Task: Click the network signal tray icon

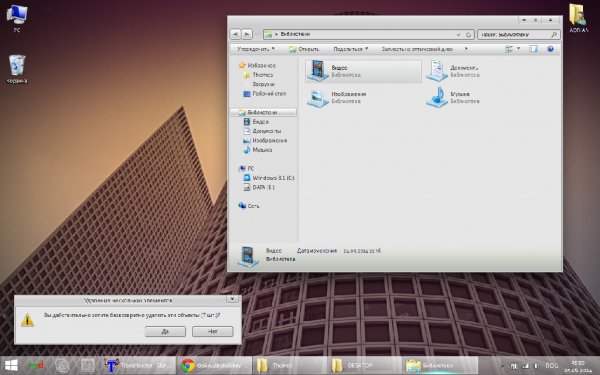Action: pyautogui.click(x=525, y=366)
